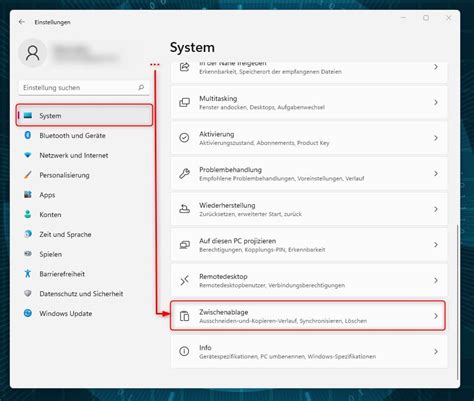
Task: Click 'Berechtigungen, Kopplungs-PIN, Erkennbarkeit' text
Action: (262, 250)
